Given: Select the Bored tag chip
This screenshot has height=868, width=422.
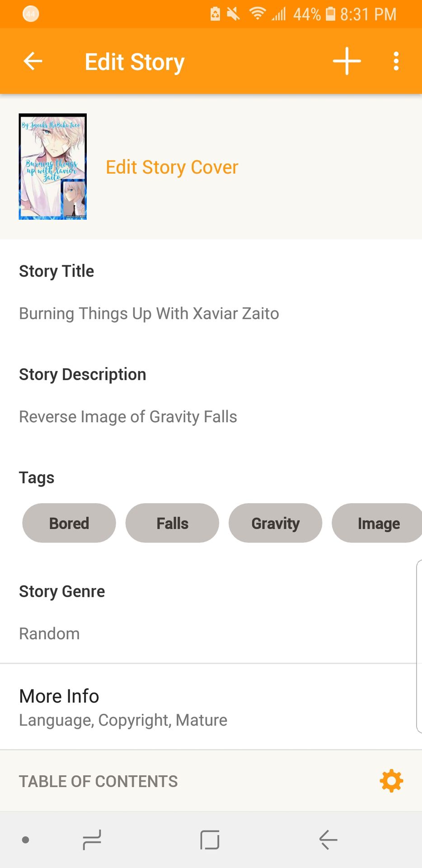Looking at the screenshot, I should 69,523.
